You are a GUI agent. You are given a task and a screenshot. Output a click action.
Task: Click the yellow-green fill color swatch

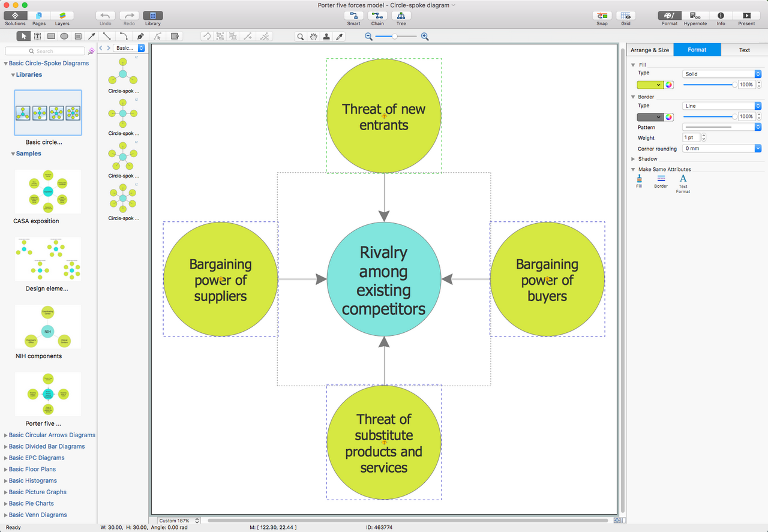[x=650, y=85]
